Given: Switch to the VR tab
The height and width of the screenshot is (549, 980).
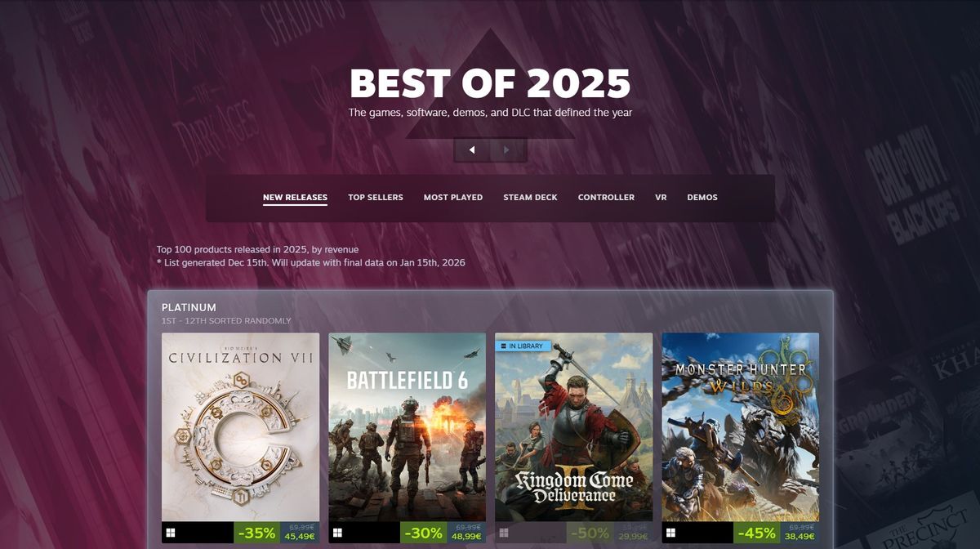Looking at the screenshot, I should 661,198.
